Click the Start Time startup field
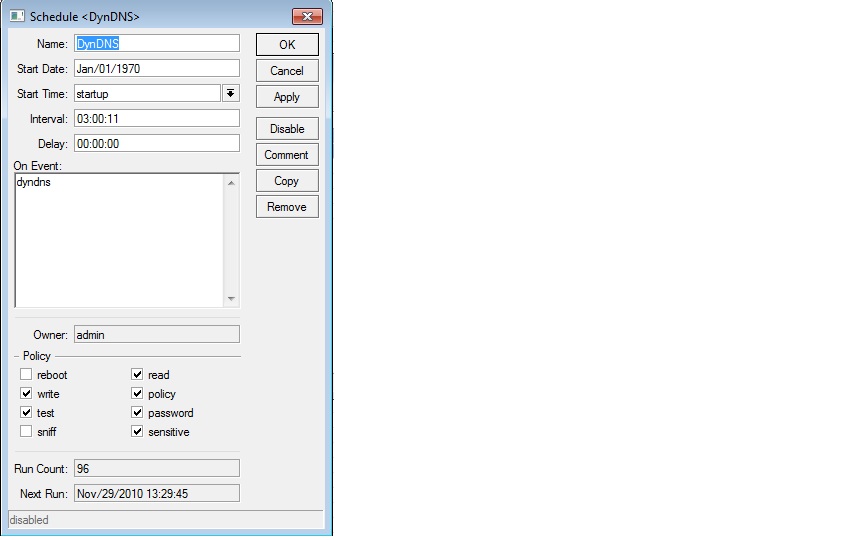Image resolution: width=864 pixels, height=540 pixels. [148, 93]
